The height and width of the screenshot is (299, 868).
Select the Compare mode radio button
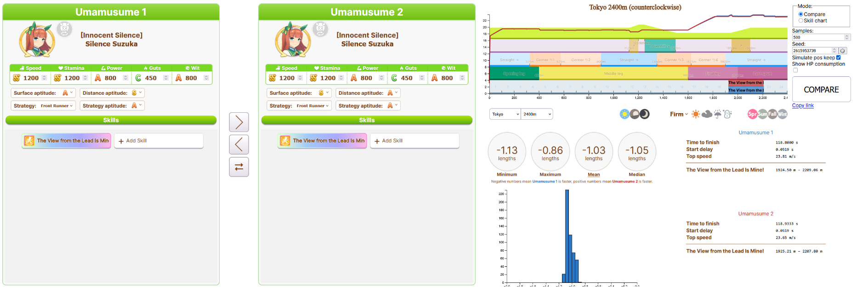pos(801,14)
